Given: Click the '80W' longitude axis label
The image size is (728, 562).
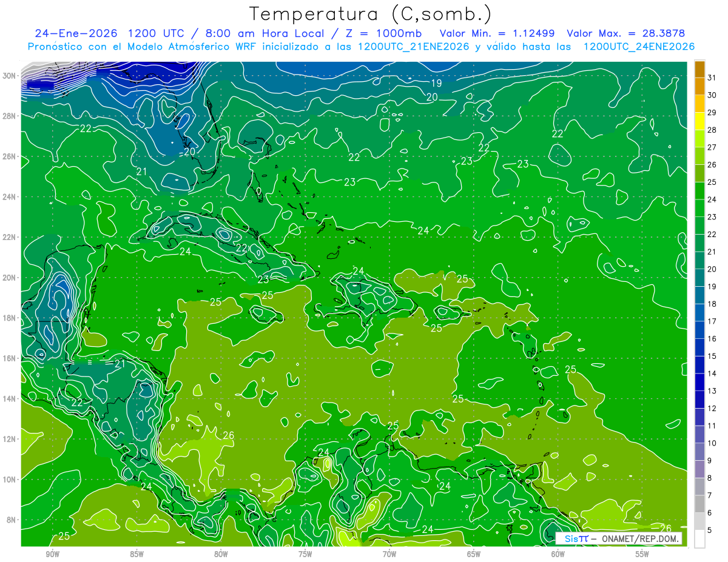Looking at the screenshot, I should (221, 554).
